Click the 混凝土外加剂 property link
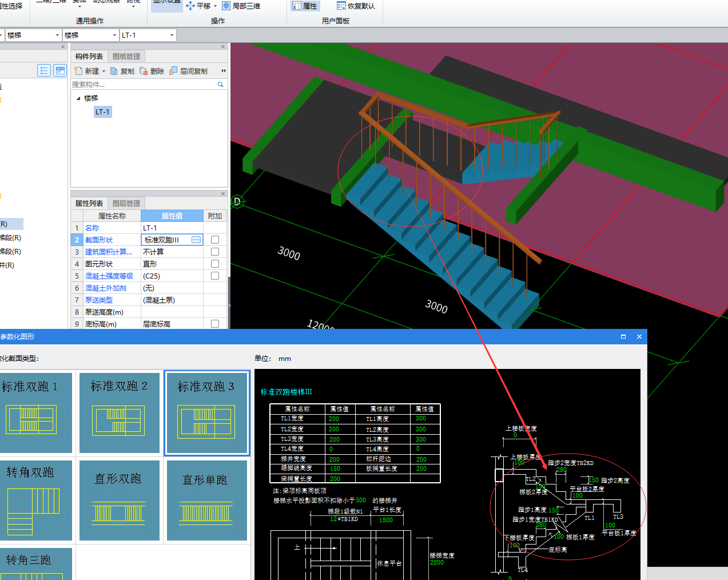Screen dimensions: 728x580 (x=106, y=288)
